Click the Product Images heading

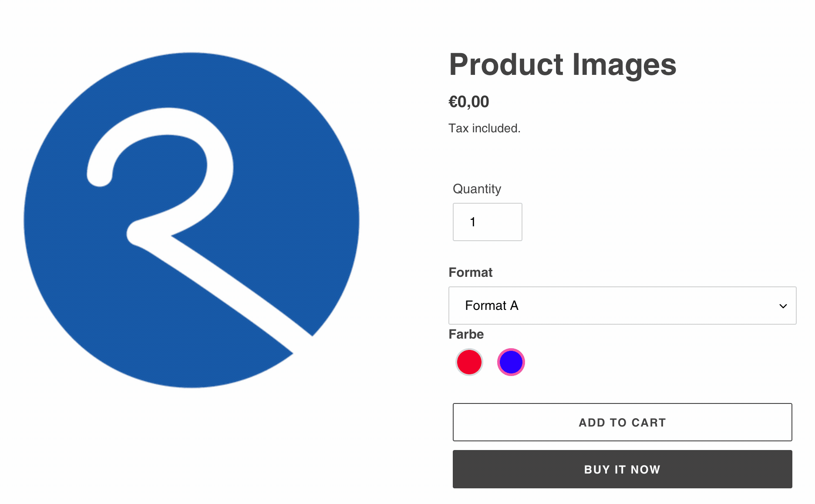(562, 64)
